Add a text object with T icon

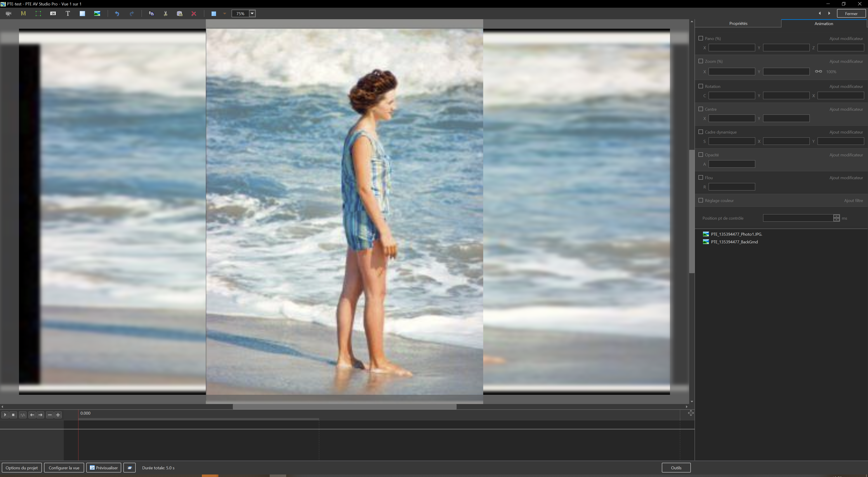coord(68,14)
